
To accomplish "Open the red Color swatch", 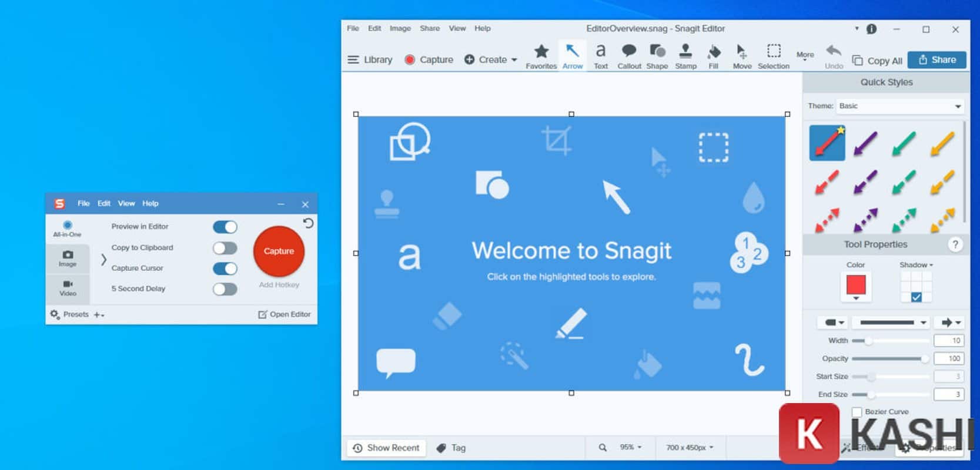I will coord(856,285).
